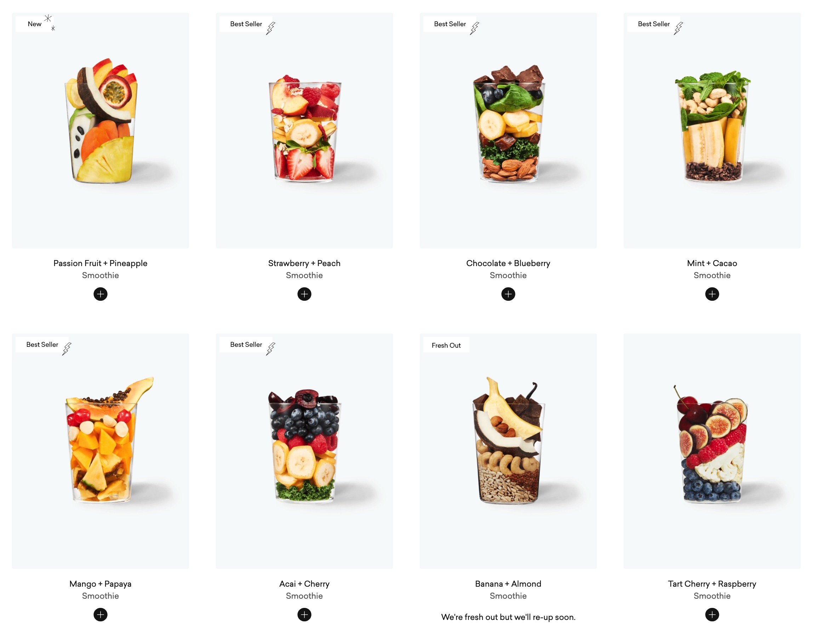
Task: Add Tart Cherry + Raspberry smoothie with plus icon
Action: (x=712, y=615)
